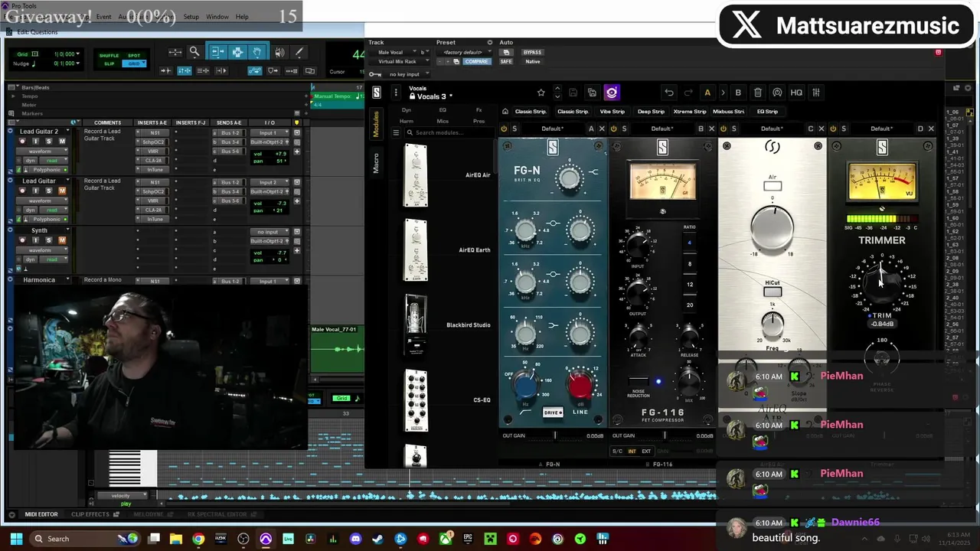This screenshot has width=980, height=551.
Task: Click the Windows Start button
Action: (x=16, y=539)
